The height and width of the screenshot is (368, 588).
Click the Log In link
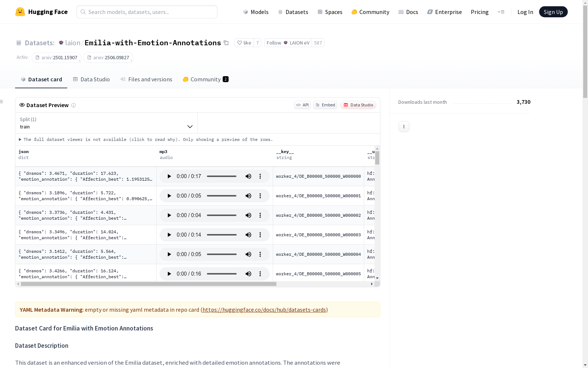[x=525, y=12]
